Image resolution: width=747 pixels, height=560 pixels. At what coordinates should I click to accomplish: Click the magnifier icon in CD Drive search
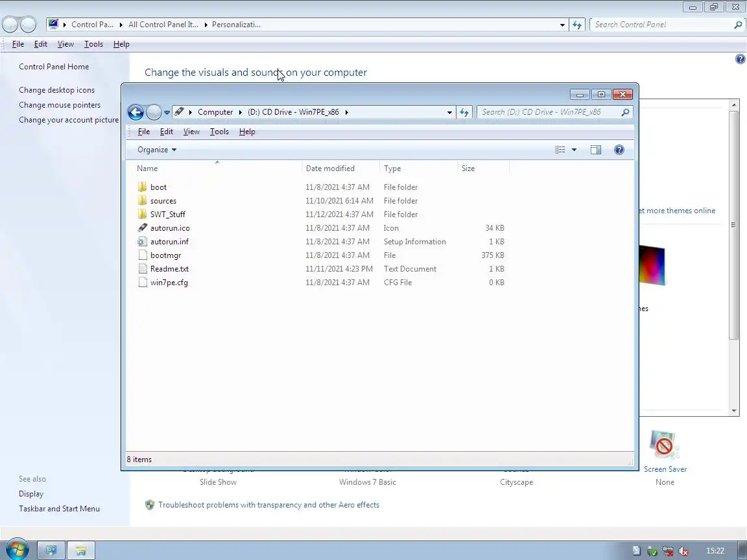626,112
